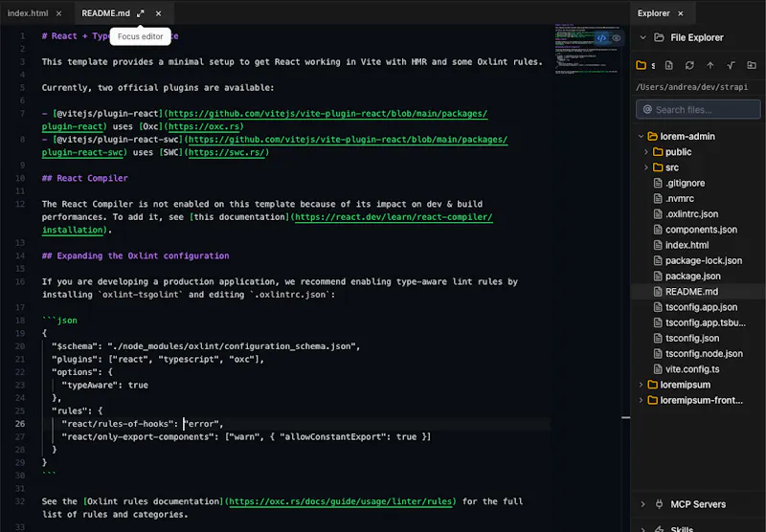Screen dimensions: 766x532
Task: Click the file icon beside .nvmrc
Action: click(x=658, y=199)
